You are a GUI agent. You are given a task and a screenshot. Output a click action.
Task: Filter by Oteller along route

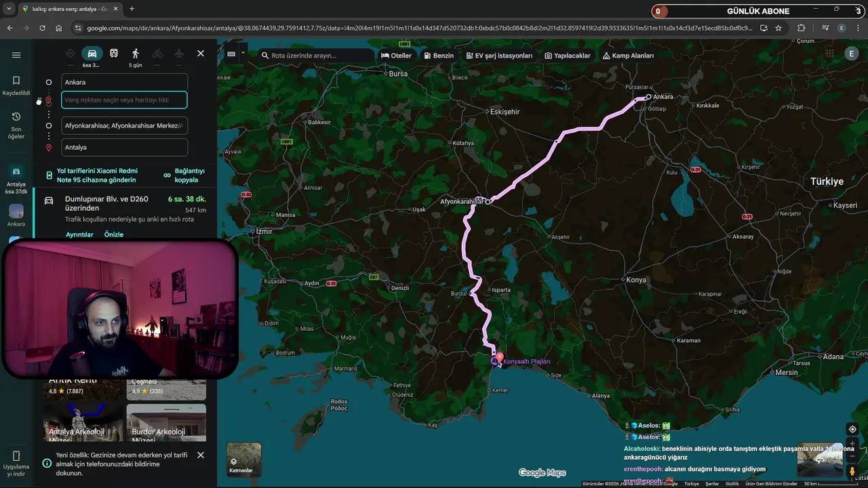396,56
